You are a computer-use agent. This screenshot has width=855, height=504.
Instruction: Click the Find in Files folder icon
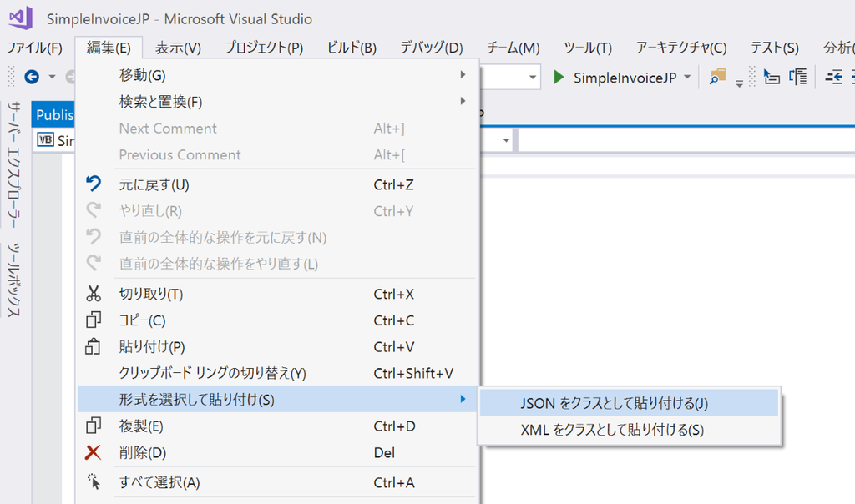click(x=717, y=77)
